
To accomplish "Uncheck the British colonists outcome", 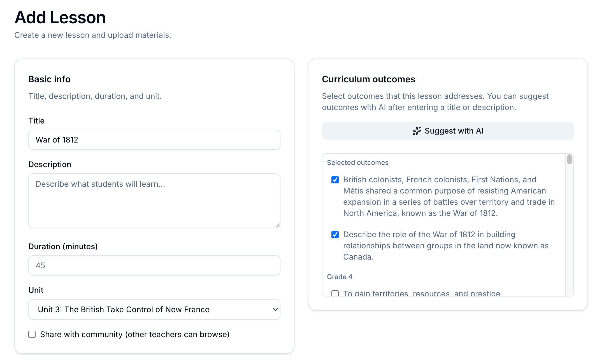I will point(335,179).
